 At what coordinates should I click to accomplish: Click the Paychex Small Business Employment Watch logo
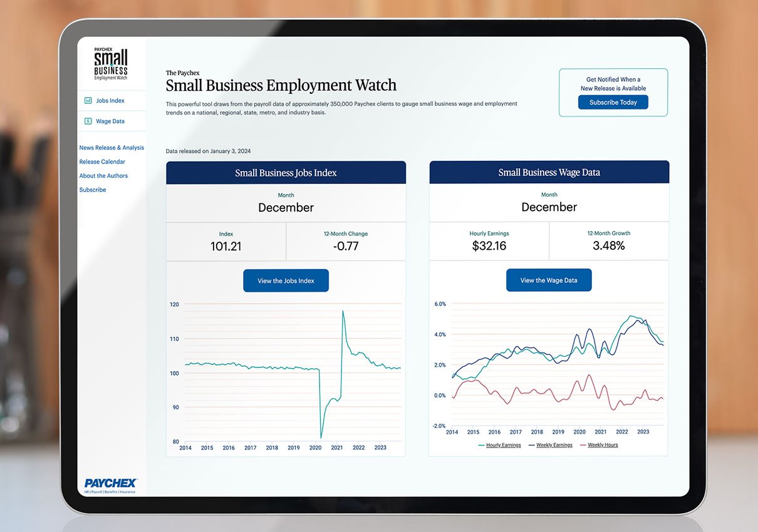[x=111, y=64]
